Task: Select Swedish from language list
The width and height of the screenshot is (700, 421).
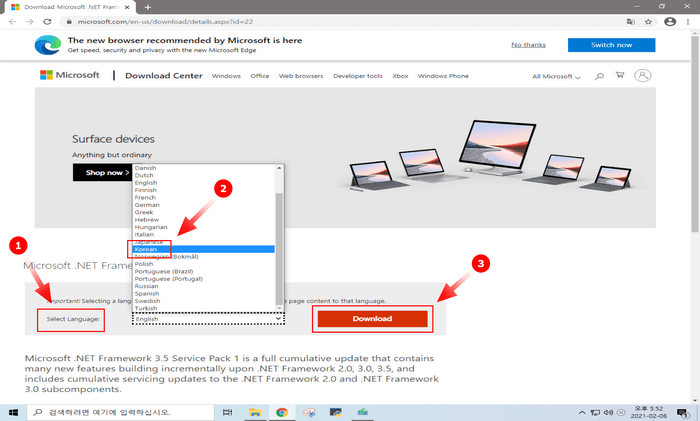Action: click(x=147, y=301)
